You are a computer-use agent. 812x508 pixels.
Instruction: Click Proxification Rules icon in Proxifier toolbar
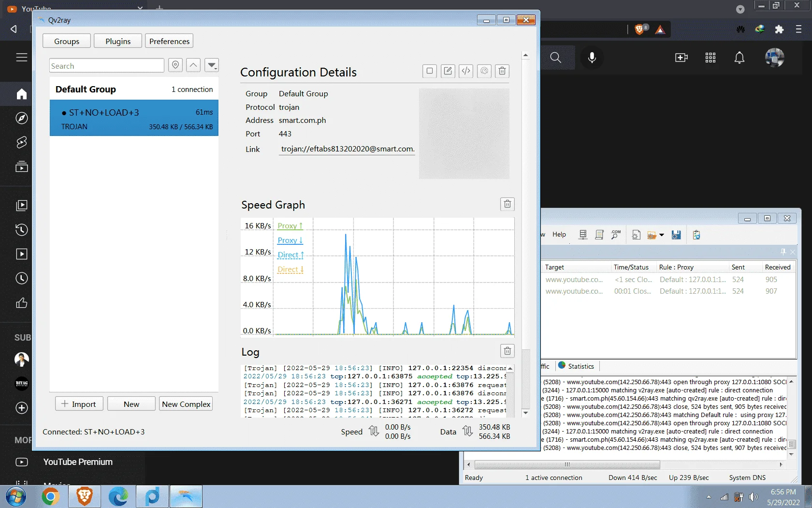[x=599, y=235]
